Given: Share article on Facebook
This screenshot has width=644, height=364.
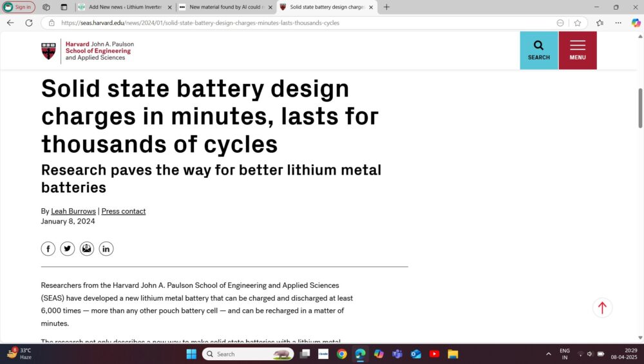Looking at the screenshot, I should pyautogui.click(x=48, y=249).
